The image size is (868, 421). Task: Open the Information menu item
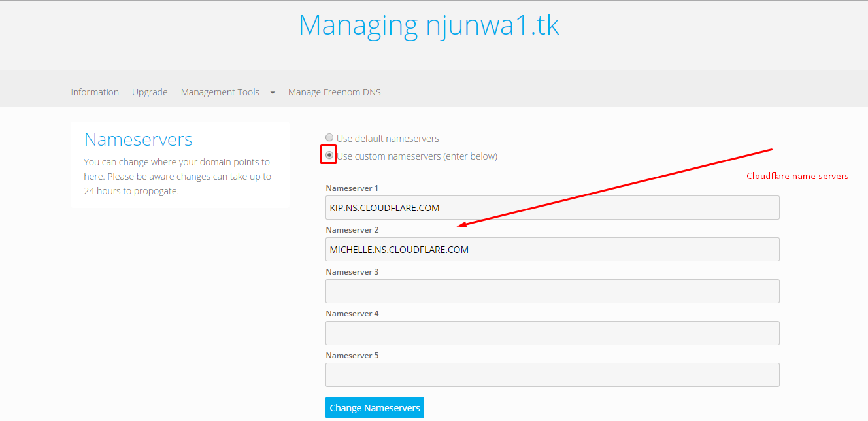pos(95,92)
